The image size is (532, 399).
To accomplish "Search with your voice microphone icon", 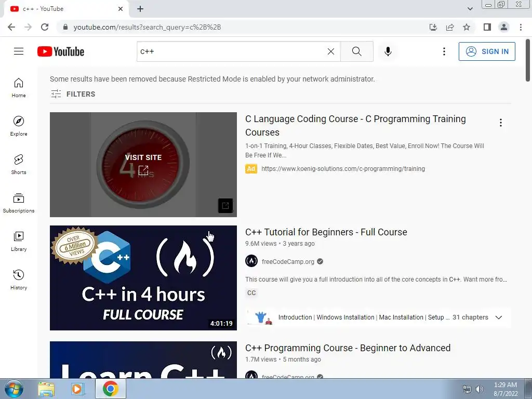I will [388, 51].
